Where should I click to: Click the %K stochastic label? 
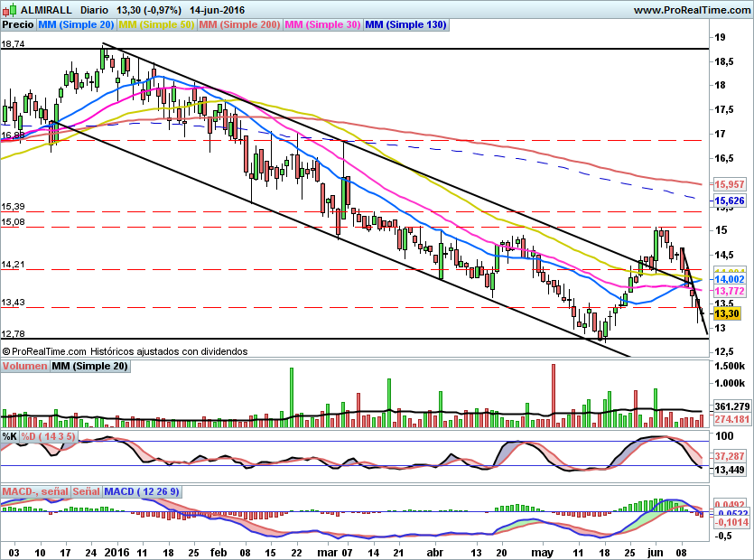point(9,436)
